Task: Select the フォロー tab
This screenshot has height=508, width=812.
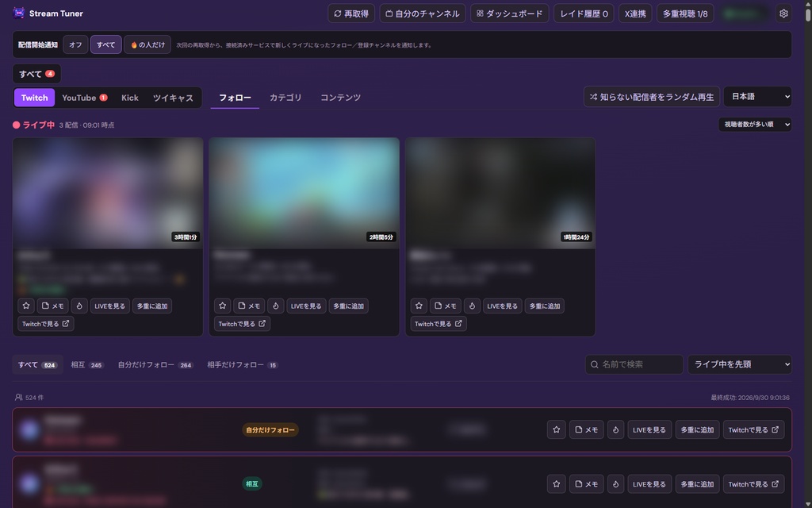Action: pos(235,98)
